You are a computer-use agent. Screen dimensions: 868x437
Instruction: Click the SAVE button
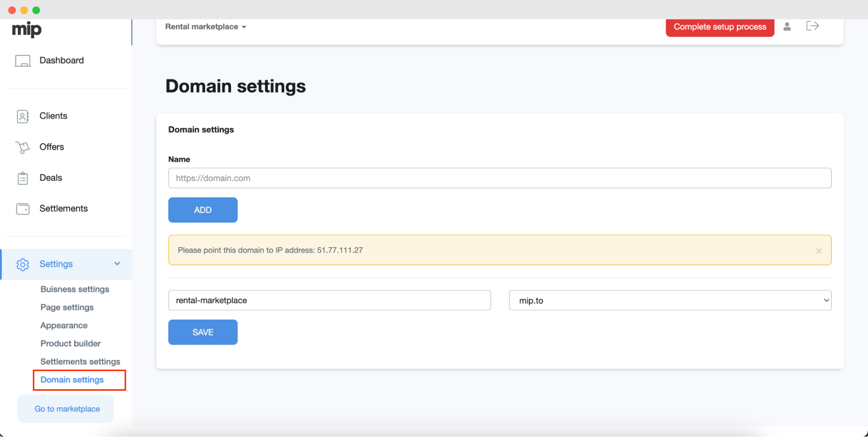click(203, 332)
